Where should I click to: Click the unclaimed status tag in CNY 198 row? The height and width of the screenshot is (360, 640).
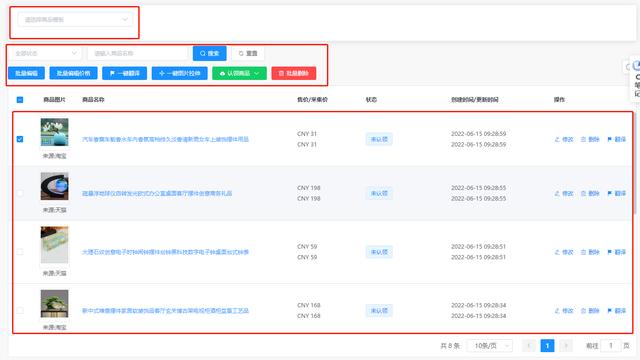click(379, 193)
